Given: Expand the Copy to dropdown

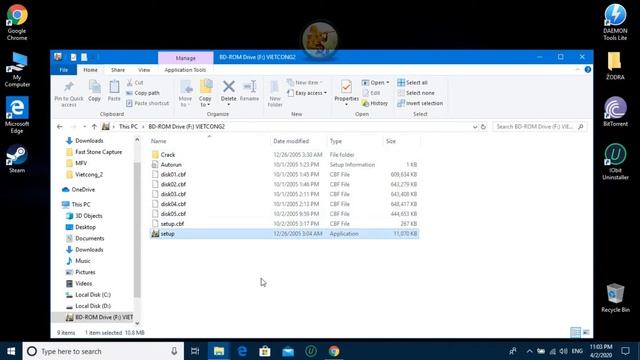Looking at the screenshot, I should coord(205,105).
